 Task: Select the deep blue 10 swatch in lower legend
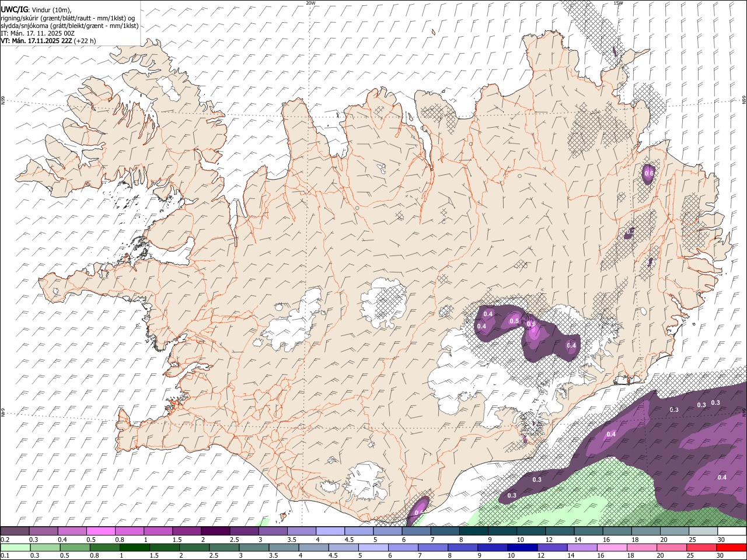pyautogui.click(x=523, y=547)
